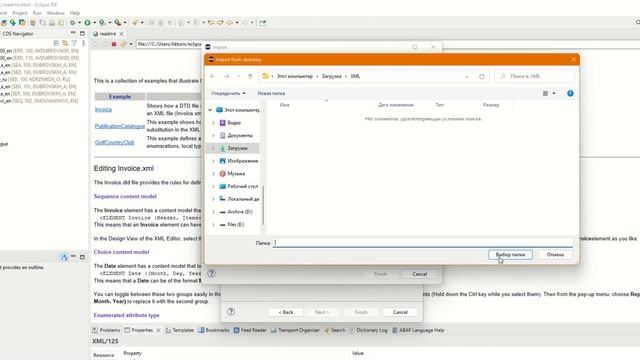Go up one folder level in the dialog
The height and width of the screenshot is (360, 640).
pos(250,76)
